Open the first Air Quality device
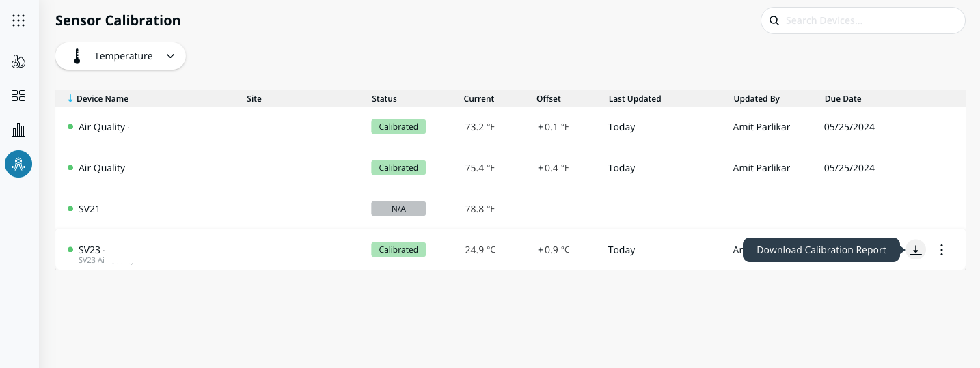Screen dimensions: 980x368 click(102, 127)
